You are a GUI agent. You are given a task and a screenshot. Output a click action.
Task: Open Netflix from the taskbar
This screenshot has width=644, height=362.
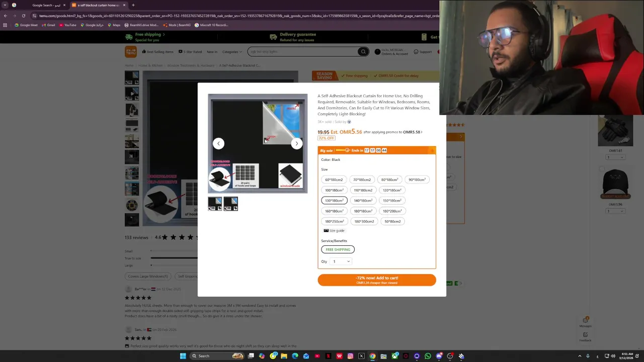(328, 356)
